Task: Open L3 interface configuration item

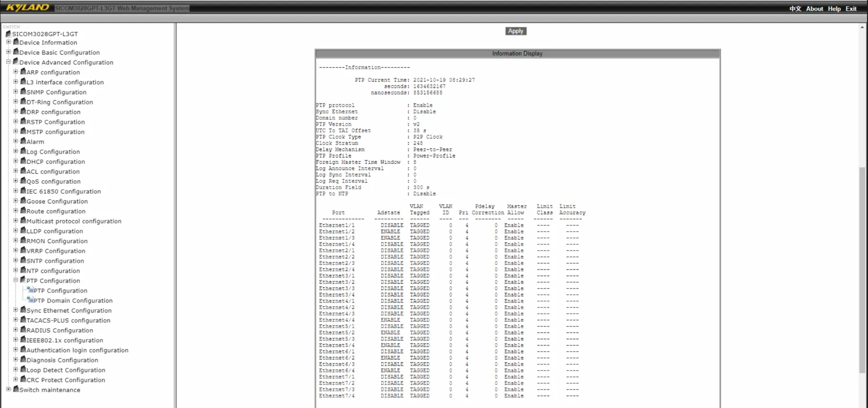Action: [65, 82]
